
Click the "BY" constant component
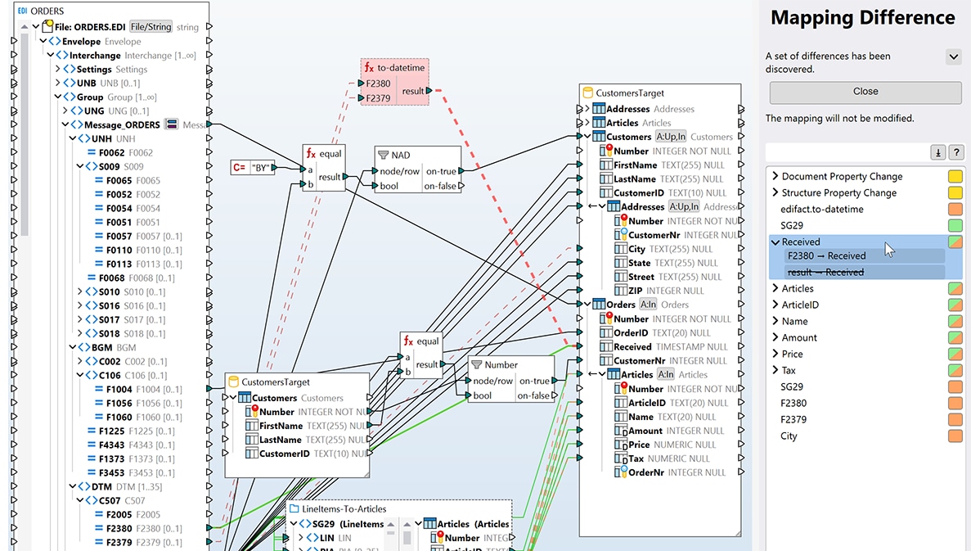[253, 167]
